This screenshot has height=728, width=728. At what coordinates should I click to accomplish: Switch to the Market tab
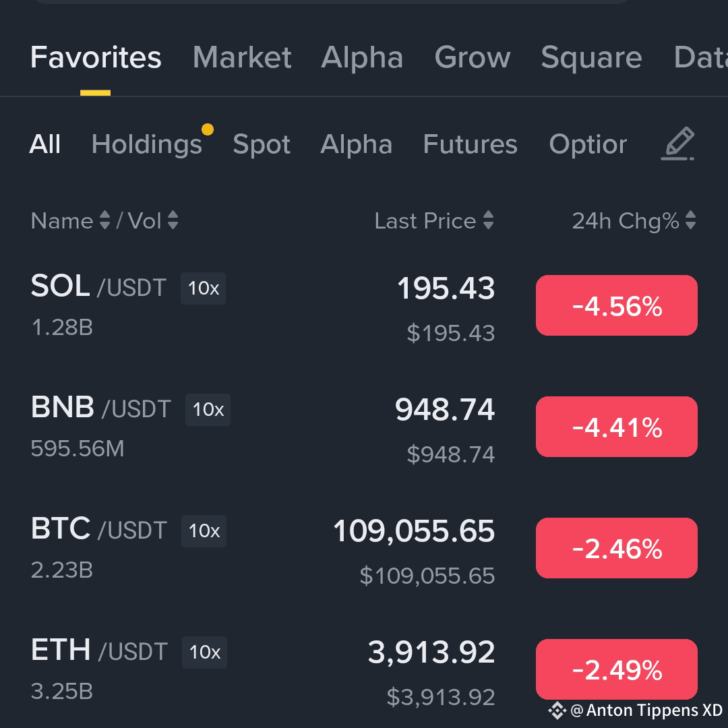(x=242, y=57)
